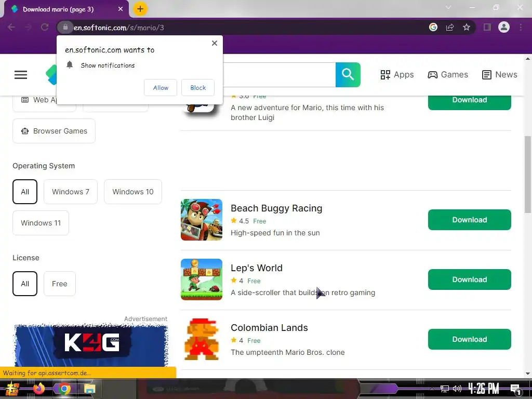Open Firefox from the taskbar
This screenshot has height=399, width=532.
38,389
